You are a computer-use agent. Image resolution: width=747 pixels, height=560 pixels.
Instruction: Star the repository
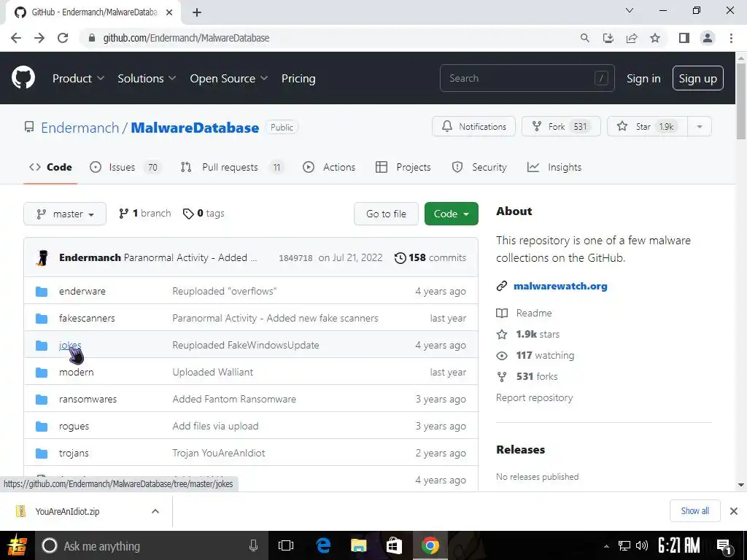(x=648, y=127)
